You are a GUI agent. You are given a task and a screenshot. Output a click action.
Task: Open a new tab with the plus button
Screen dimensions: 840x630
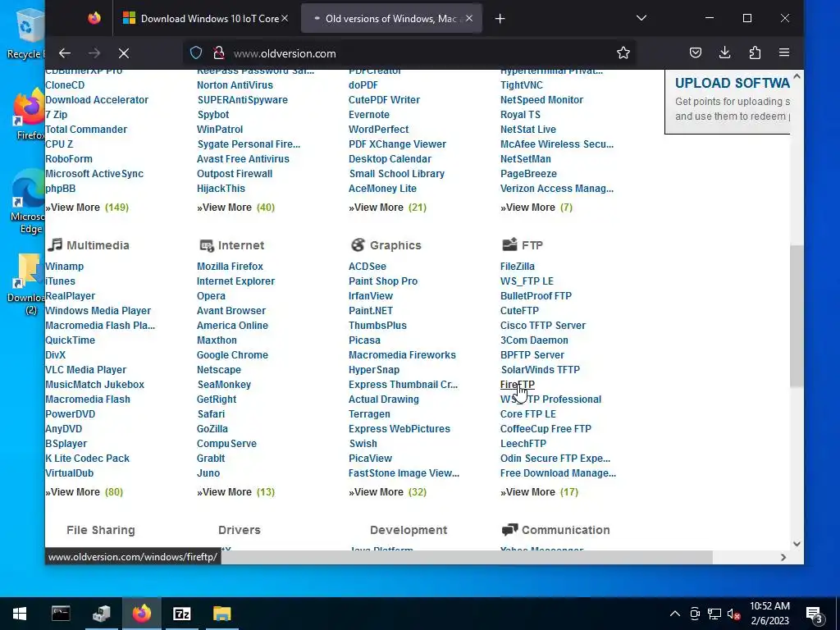click(x=500, y=19)
